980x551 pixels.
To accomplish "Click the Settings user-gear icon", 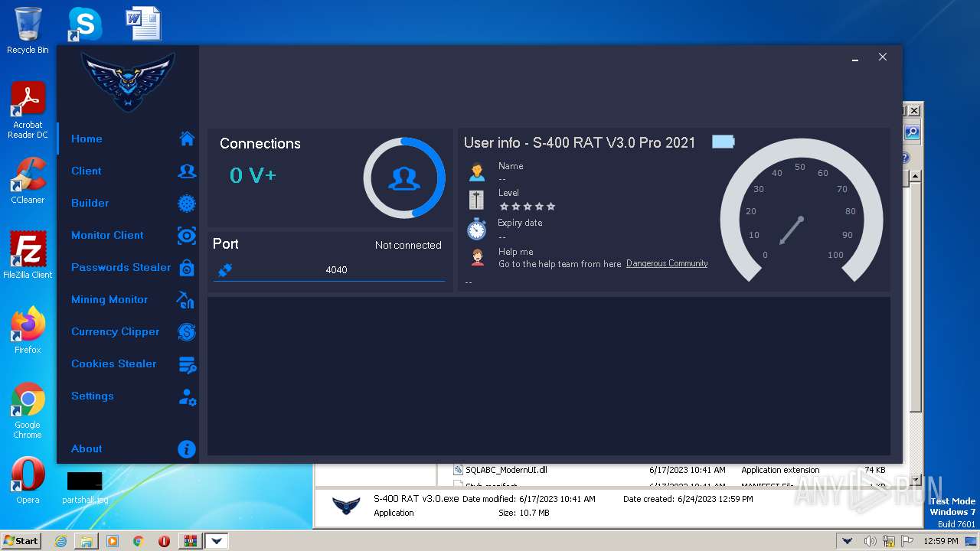I will 187,396.
